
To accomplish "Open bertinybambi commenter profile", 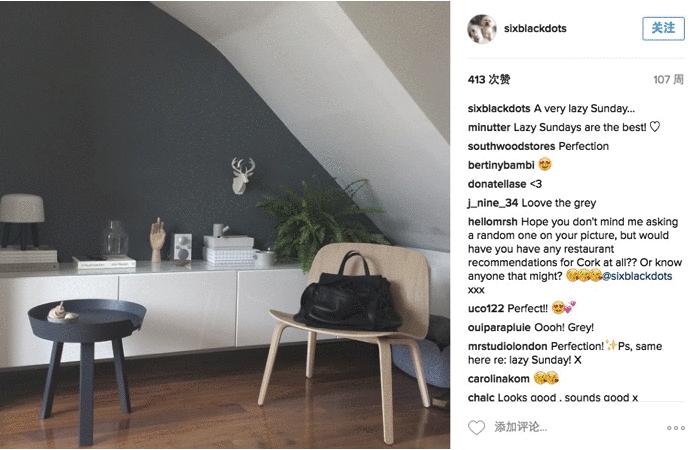I will 501,165.
